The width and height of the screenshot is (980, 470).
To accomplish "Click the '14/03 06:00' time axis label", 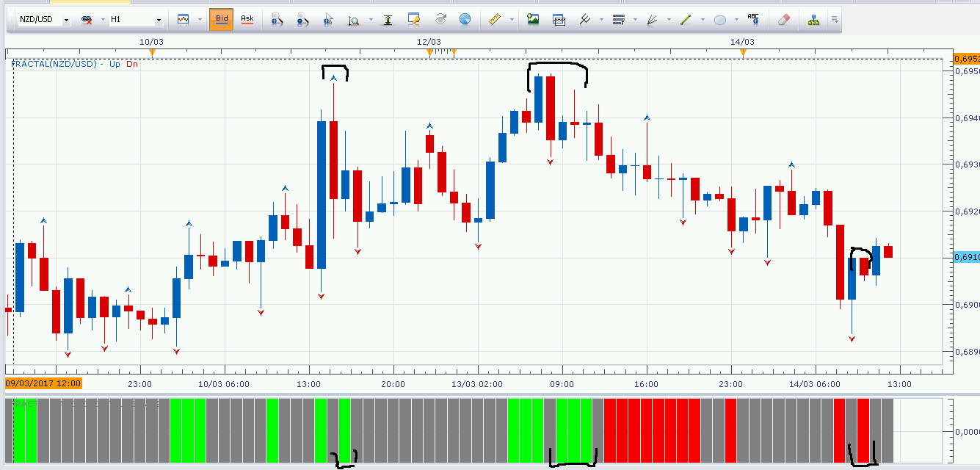I will [x=815, y=383].
